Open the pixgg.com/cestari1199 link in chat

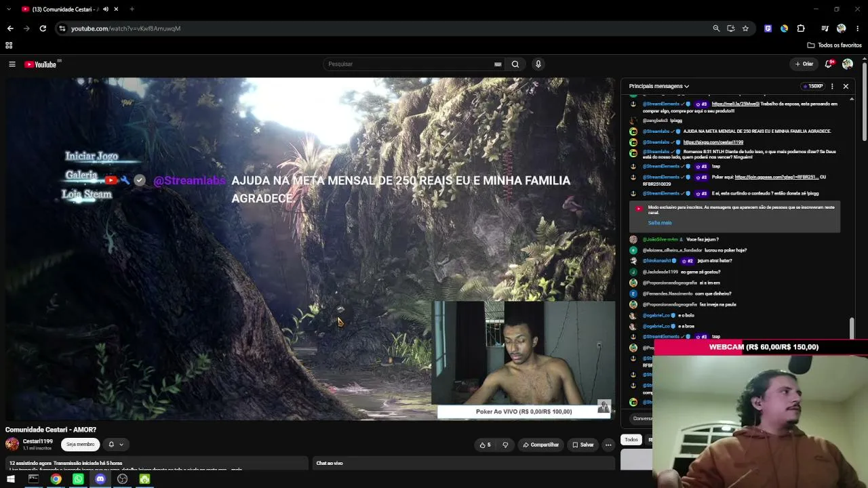tap(713, 142)
